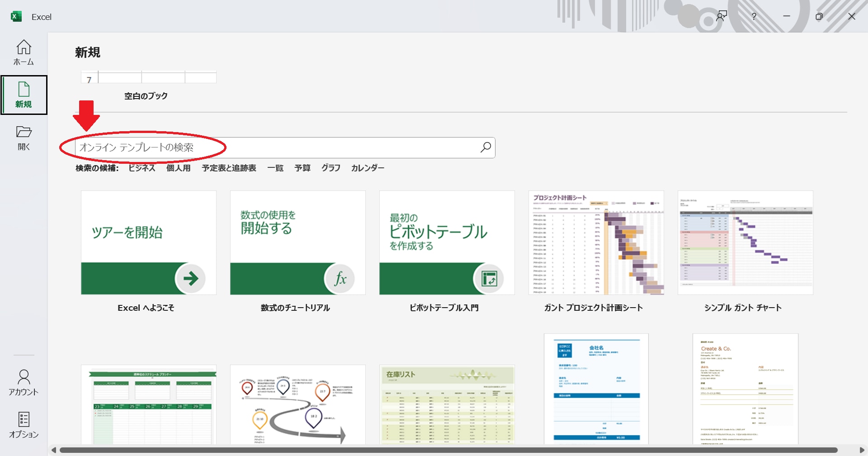Select the New (新規) sidebar icon
The height and width of the screenshot is (456, 868).
(x=24, y=95)
